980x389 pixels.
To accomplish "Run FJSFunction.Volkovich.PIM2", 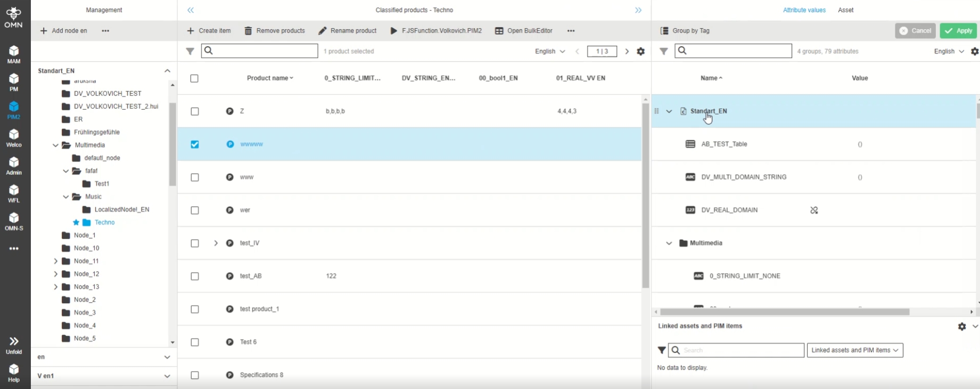I will point(436,31).
